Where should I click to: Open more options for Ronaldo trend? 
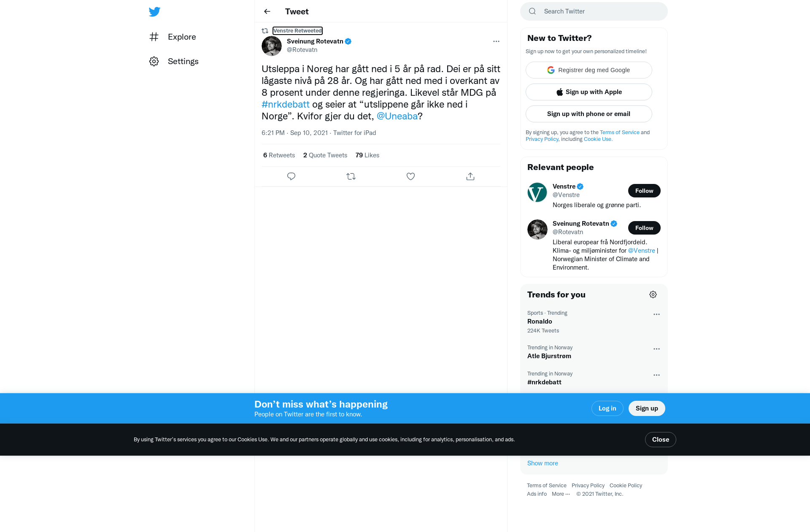pos(656,314)
